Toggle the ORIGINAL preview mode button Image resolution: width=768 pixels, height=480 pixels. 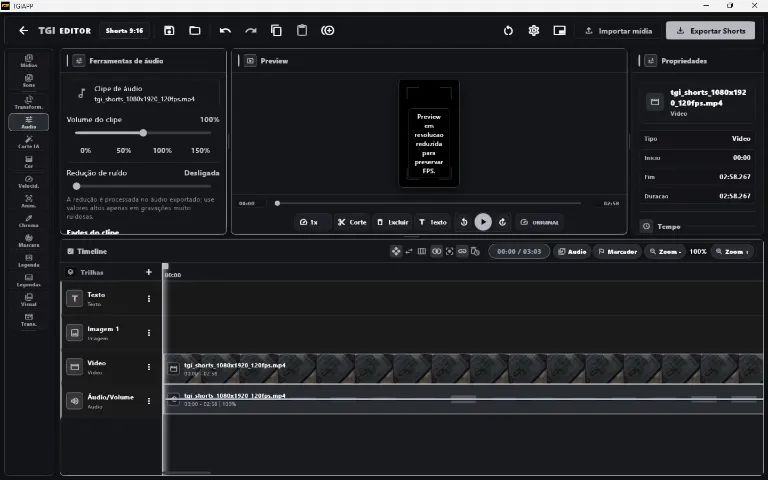pos(539,222)
